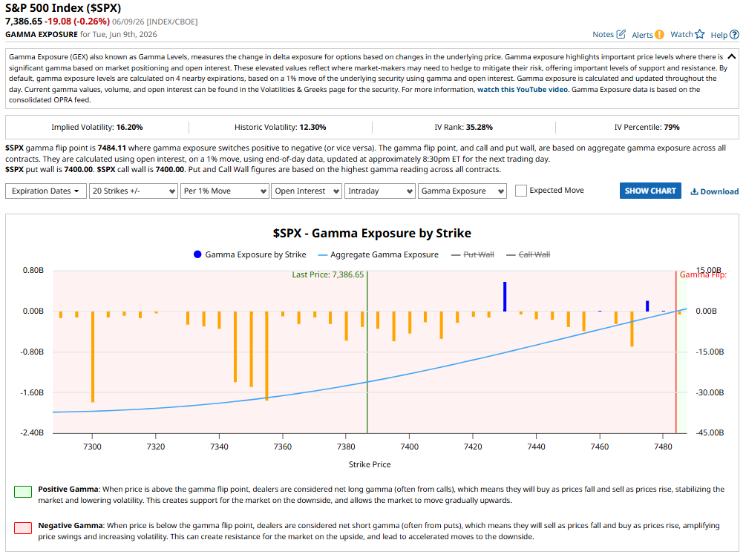Image resolution: width=746 pixels, height=560 pixels.
Task: Enable the Expected Move checkbox
Action: (521, 191)
